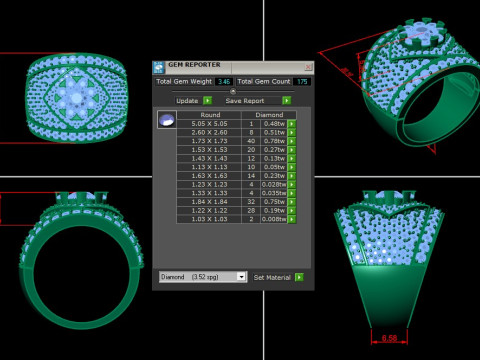Click the count cell showing 28
The height and width of the screenshot is (360, 480).
tap(251, 210)
